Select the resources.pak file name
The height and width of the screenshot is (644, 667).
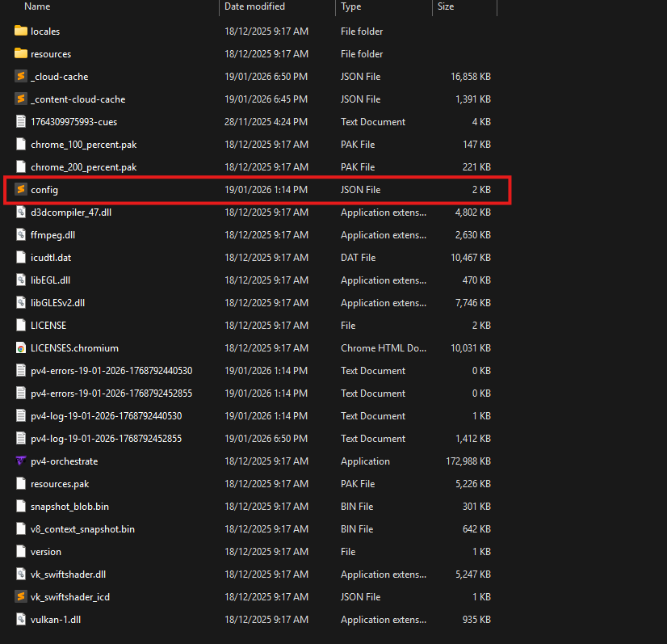coord(60,484)
